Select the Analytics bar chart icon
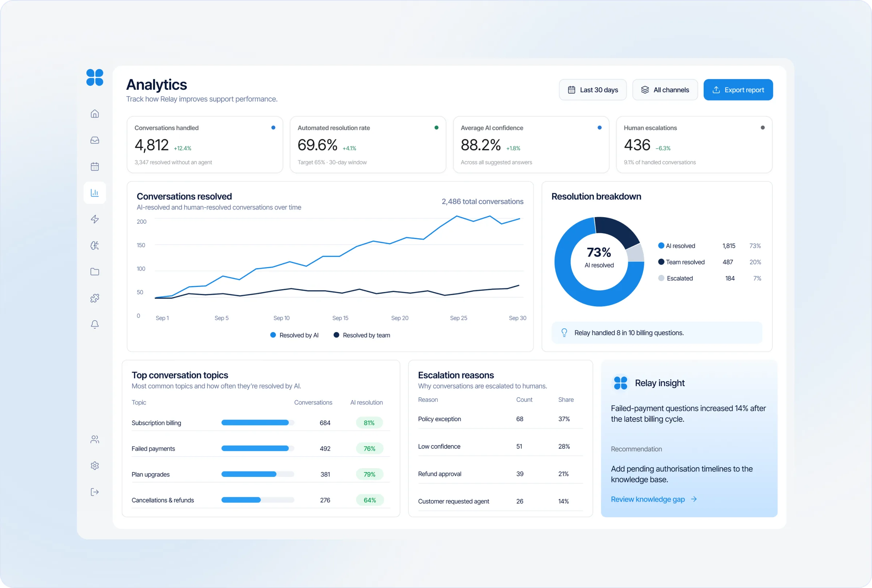This screenshot has height=588, width=872. [95, 193]
